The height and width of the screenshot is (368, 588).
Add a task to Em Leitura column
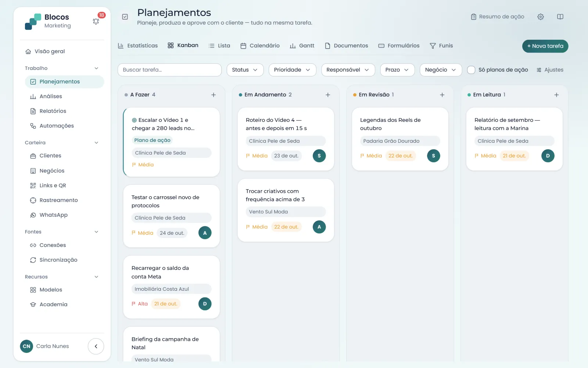pos(556,95)
